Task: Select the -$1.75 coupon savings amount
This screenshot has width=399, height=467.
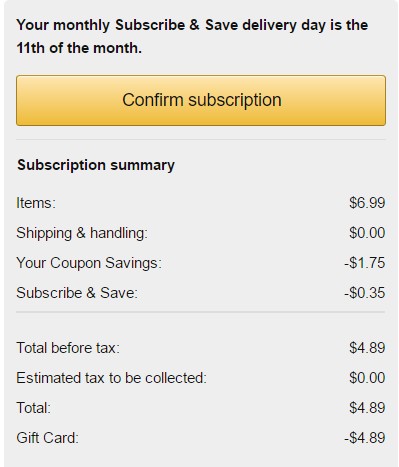Action: pos(365,263)
